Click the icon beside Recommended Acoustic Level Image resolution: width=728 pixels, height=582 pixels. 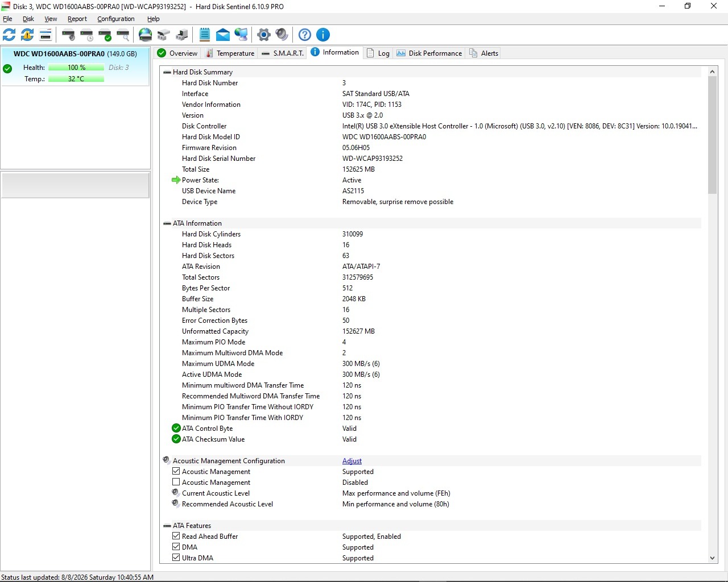pyautogui.click(x=176, y=504)
